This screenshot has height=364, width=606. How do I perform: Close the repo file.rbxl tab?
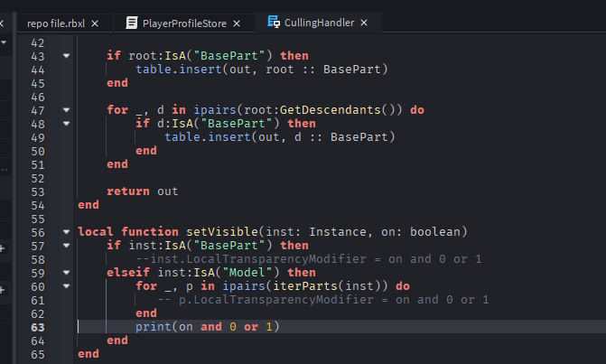(96, 22)
